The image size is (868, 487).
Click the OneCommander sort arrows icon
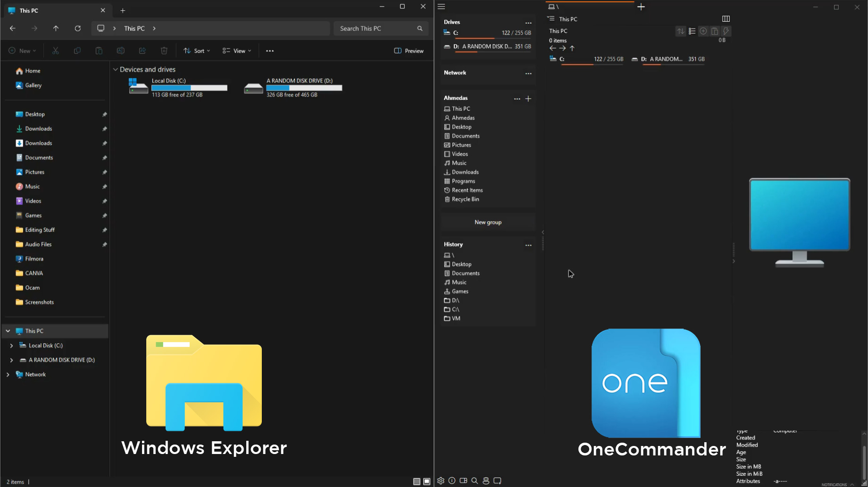point(681,31)
